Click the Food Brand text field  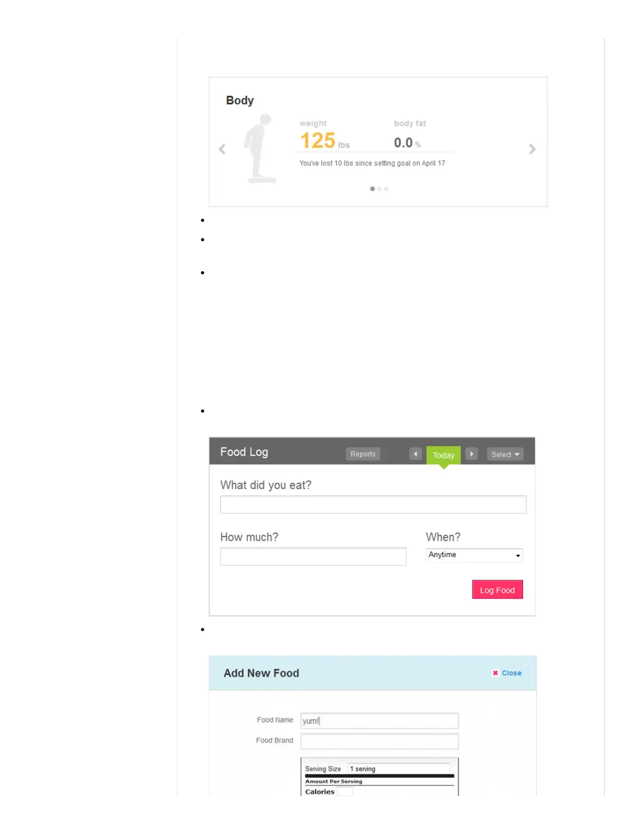pyautogui.click(x=379, y=741)
